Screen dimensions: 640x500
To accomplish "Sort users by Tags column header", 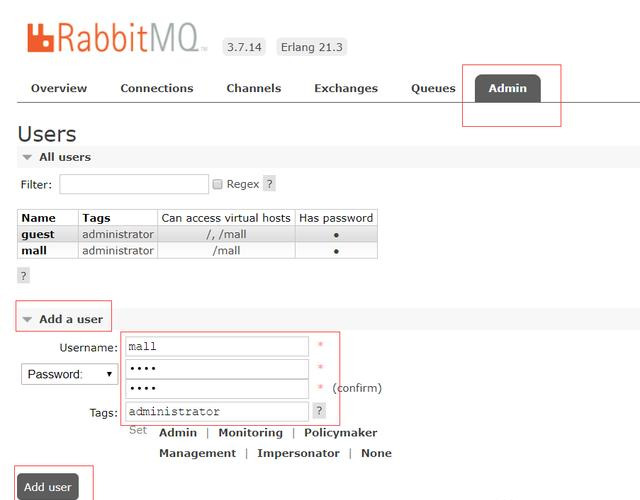I will point(96,218).
